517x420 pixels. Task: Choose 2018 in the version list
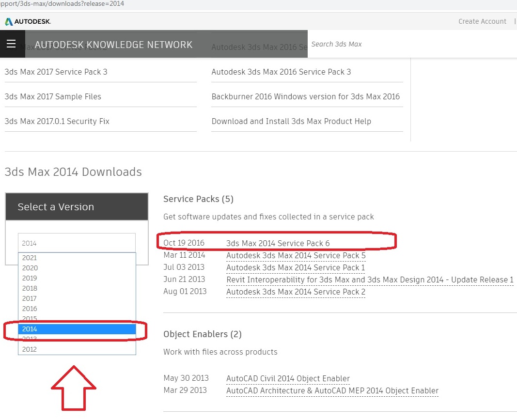point(77,288)
